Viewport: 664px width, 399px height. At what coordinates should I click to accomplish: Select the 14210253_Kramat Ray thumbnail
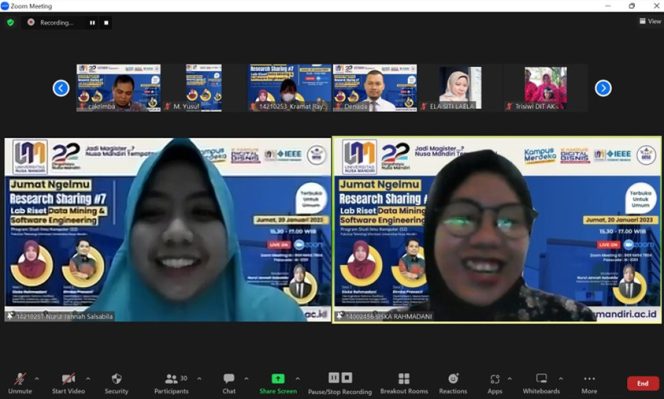click(289, 88)
